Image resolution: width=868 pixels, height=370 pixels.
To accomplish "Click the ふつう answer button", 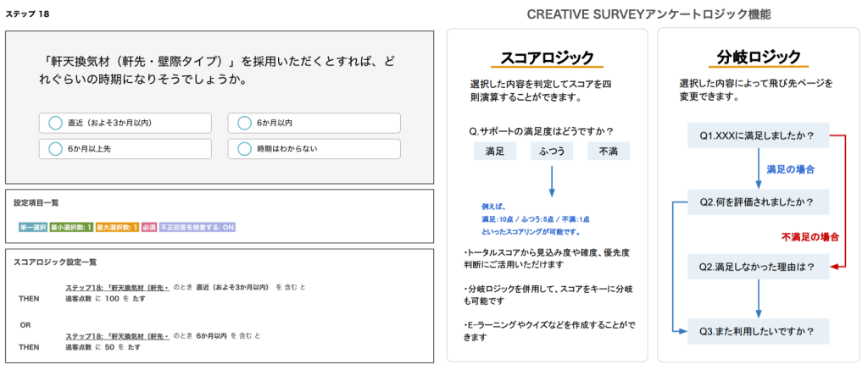I will click(x=551, y=152).
